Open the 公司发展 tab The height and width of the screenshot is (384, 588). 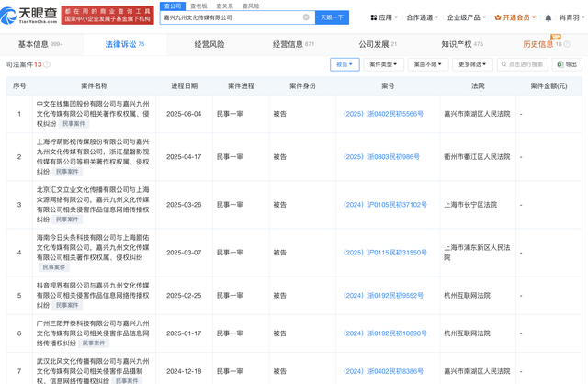[378, 44]
